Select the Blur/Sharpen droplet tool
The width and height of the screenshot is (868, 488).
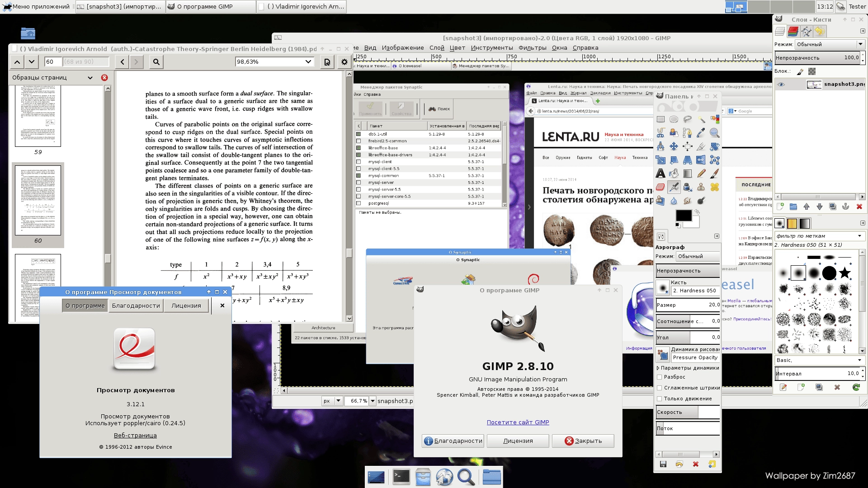coord(674,201)
